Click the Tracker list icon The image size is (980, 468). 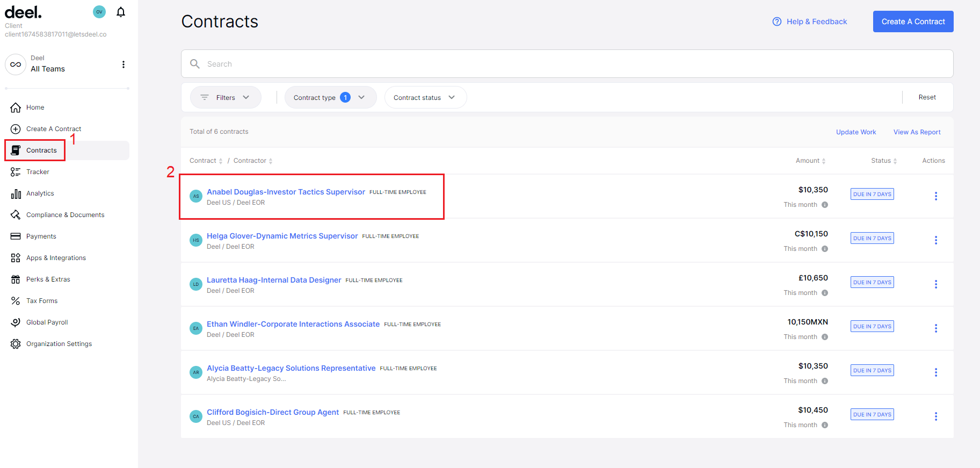[x=16, y=172]
